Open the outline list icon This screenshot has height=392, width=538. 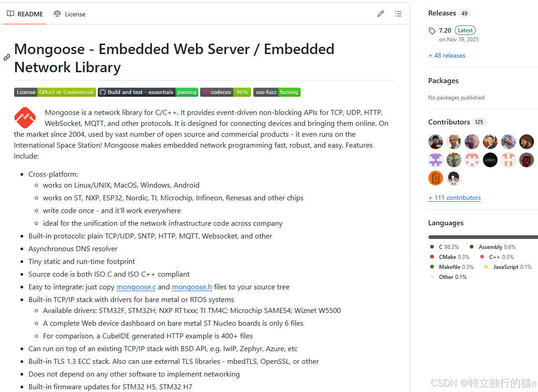coord(398,14)
